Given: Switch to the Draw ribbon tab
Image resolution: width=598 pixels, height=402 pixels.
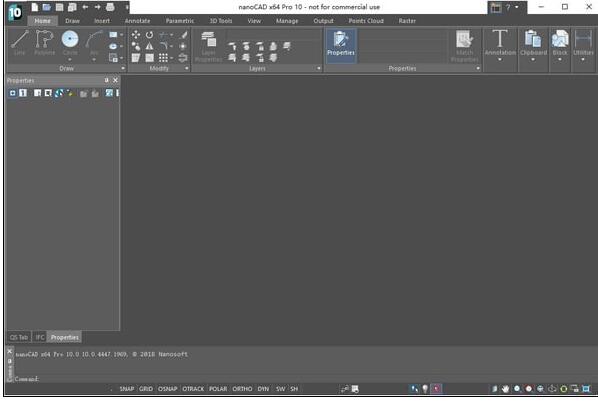Looking at the screenshot, I should (72, 21).
